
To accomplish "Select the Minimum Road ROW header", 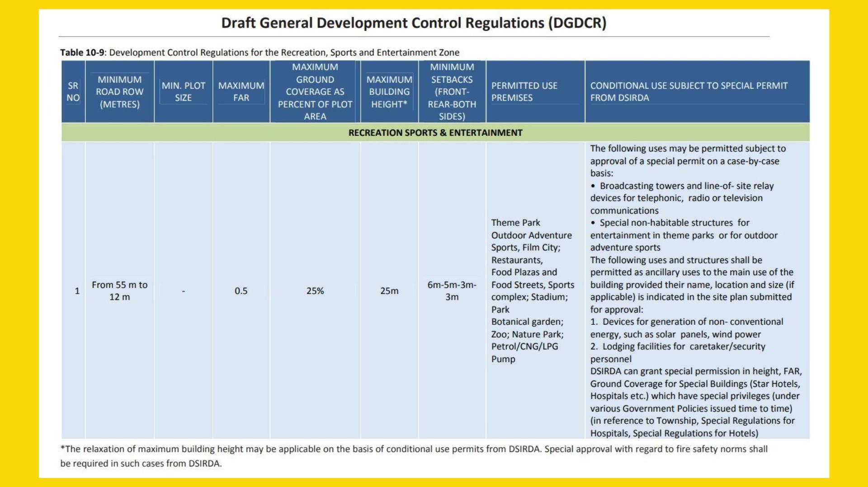I will pos(119,92).
